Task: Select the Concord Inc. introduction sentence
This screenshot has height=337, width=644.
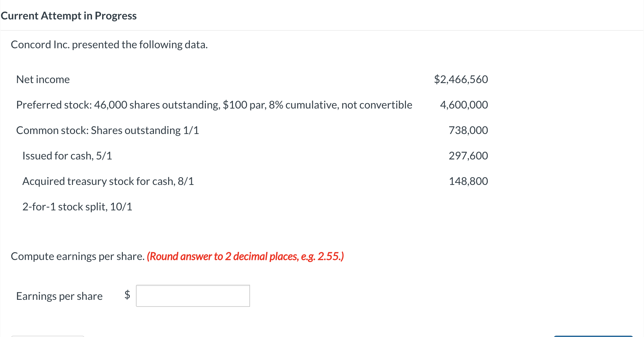Action: tap(109, 44)
